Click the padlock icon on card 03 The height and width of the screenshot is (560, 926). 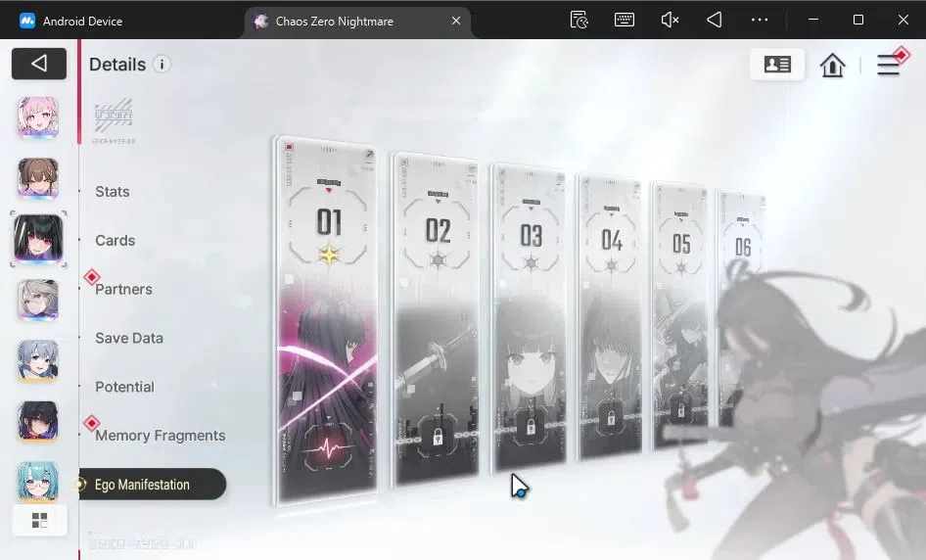[531, 426]
